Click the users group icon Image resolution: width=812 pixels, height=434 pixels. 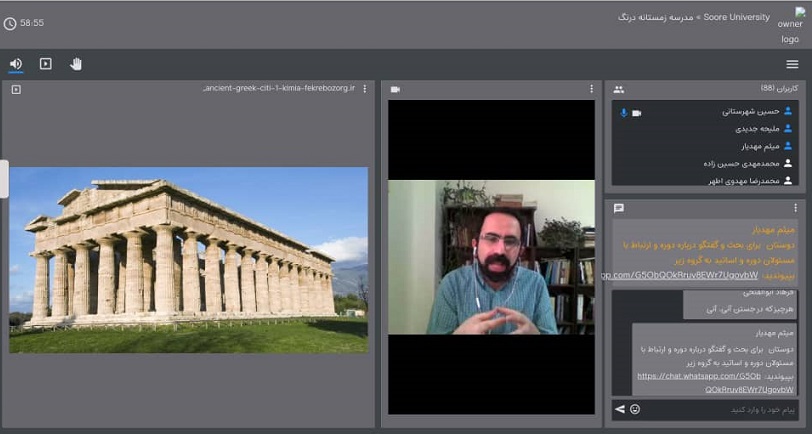(618, 90)
